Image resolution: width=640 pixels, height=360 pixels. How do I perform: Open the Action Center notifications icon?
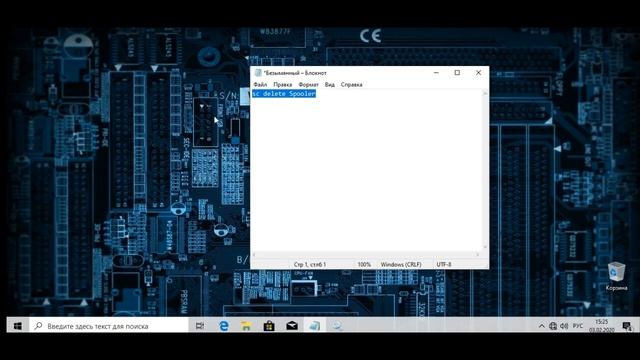click(627, 326)
